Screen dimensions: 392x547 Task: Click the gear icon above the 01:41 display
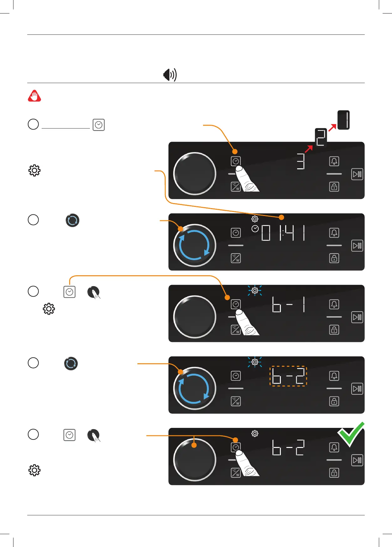click(255, 219)
